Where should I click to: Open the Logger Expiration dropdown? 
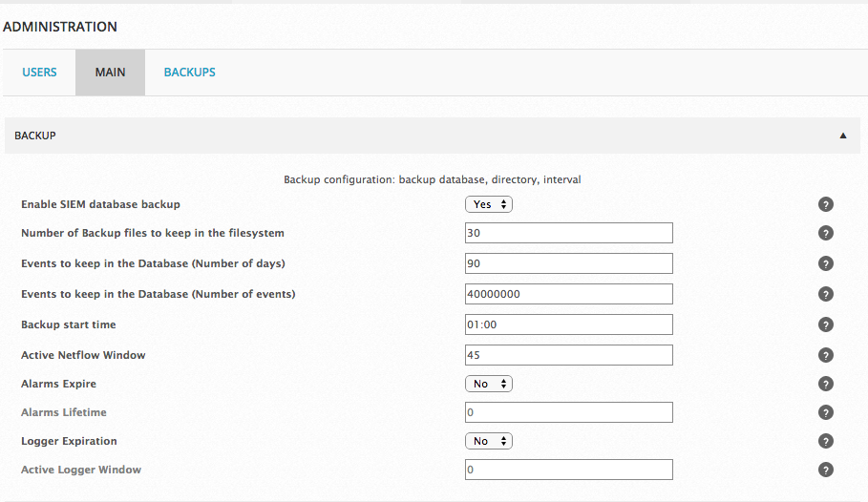tap(489, 441)
